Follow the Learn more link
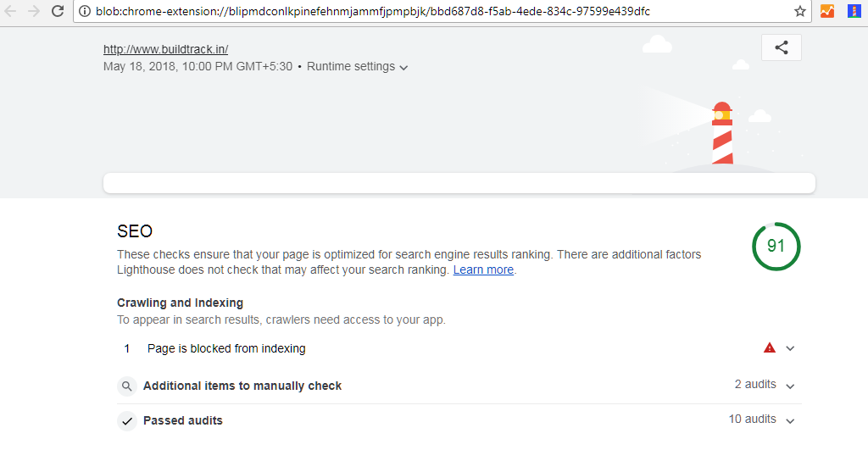 coord(483,269)
